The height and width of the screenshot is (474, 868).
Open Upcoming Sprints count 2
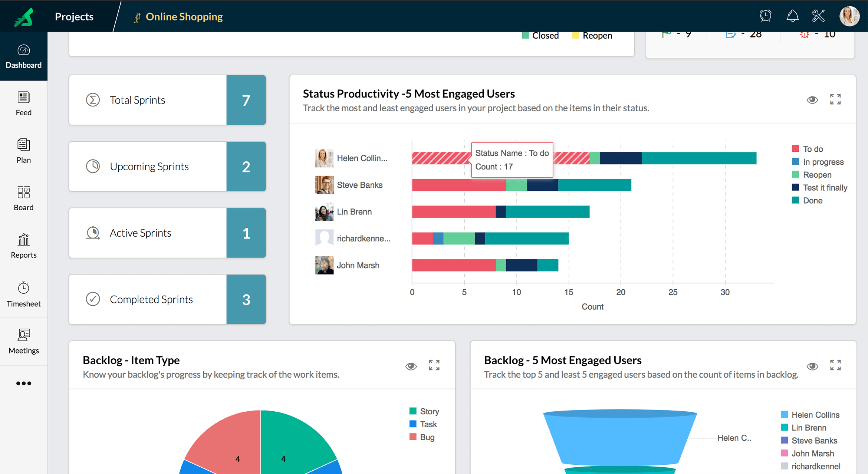coord(246,167)
